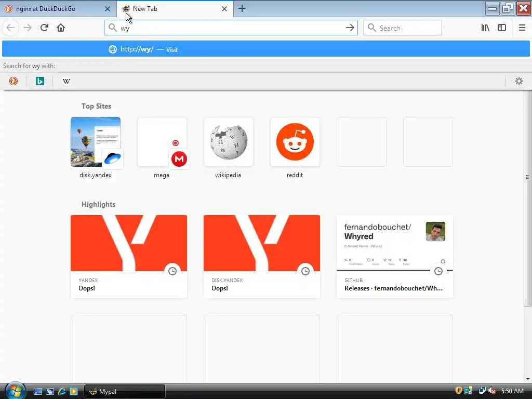Viewport: 532px width, 399px height.
Task: Launch Internet Explorer from quick launch
Action: tap(62, 391)
